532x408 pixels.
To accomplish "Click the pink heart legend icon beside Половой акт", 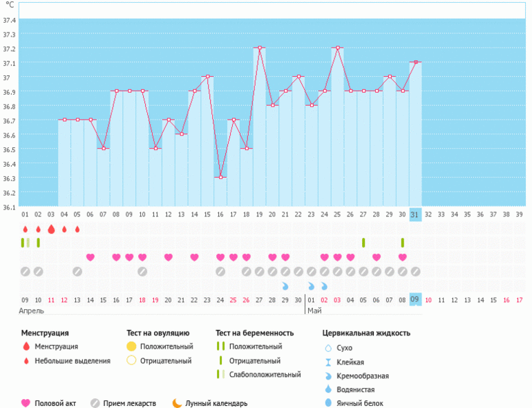I will (x=26, y=403).
